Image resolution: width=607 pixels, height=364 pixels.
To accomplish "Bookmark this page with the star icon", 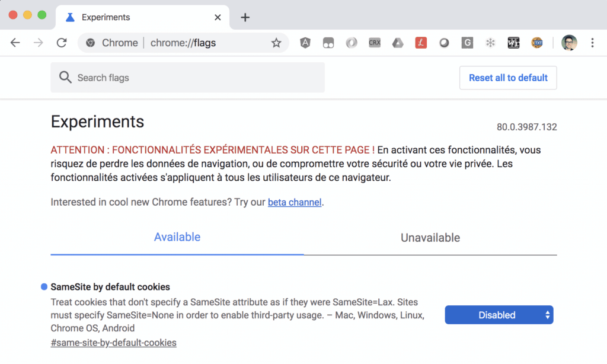I will pyautogui.click(x=276, y=43).
